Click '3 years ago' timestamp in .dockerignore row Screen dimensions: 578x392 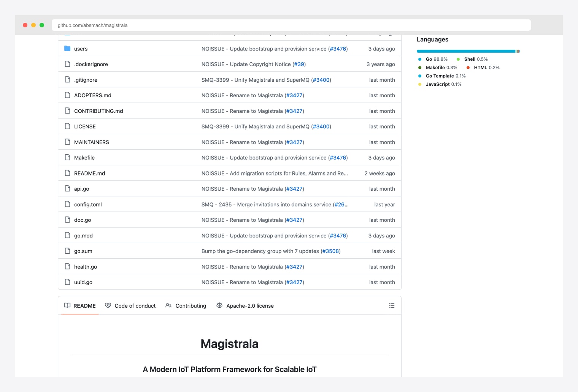coord(381,64)
